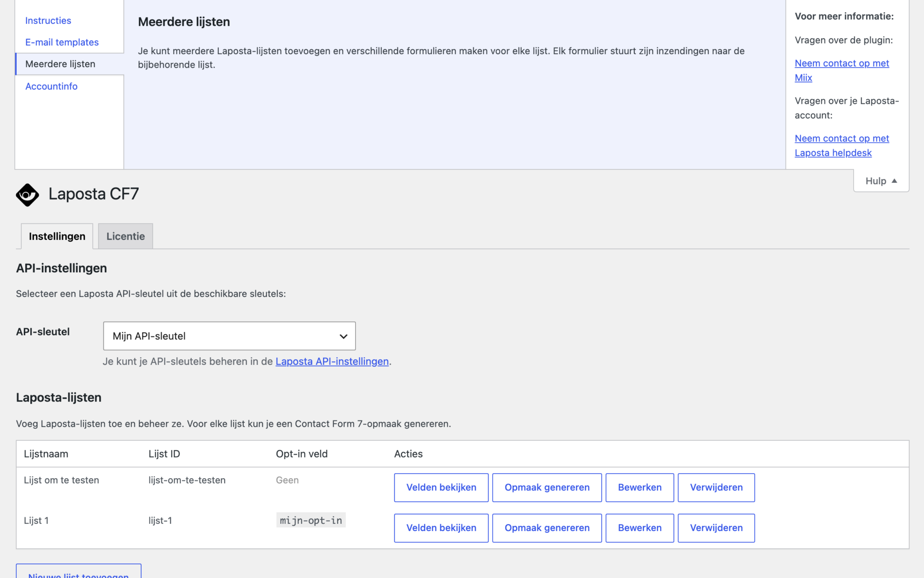Click the Meerdere lijsten help heading
Image resolution: width=924 pixels, height=578 pixels.
184,22
